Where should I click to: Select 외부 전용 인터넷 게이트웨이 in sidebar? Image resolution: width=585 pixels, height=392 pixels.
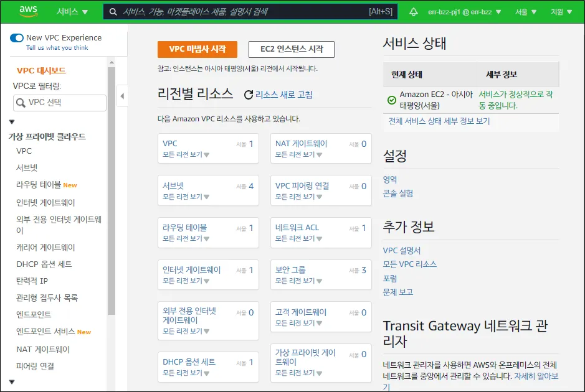pyautogui.click(x=59, y=225)
